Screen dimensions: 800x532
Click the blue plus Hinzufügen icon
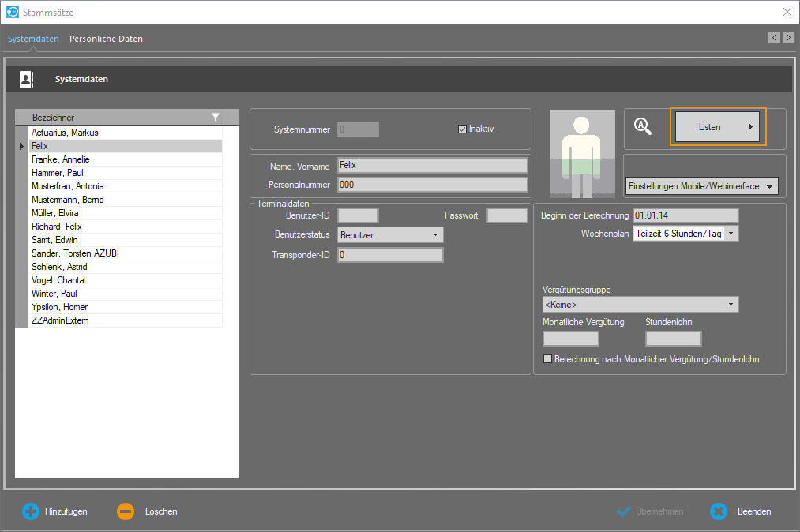30,511
